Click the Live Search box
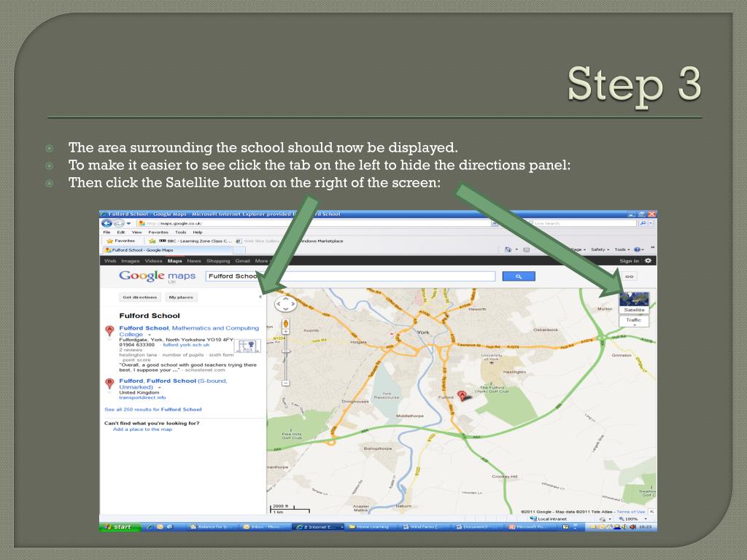This screenshot has height=560, width=747. pyautogui.click(x=581, y=223)
